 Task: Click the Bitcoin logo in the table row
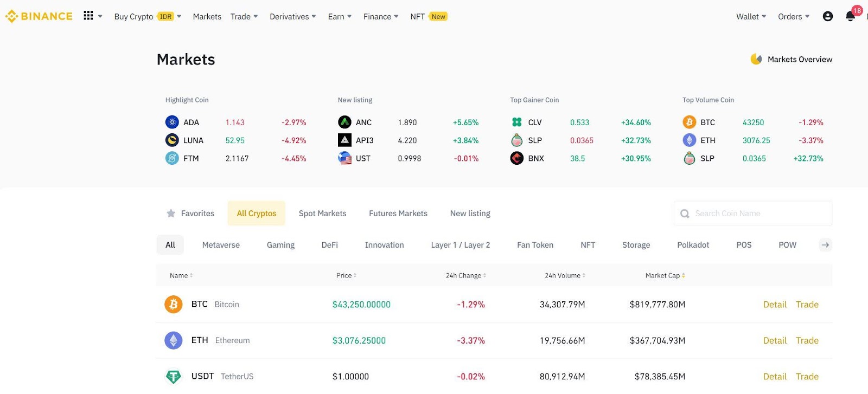(174, 305)
